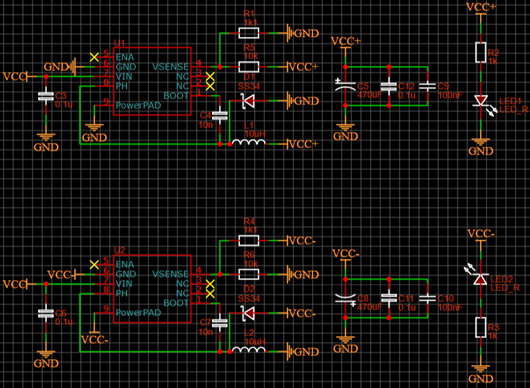Select resistor R1 1k1 symbol
This screenshot has height=388, width=530.
coord(249,33)
